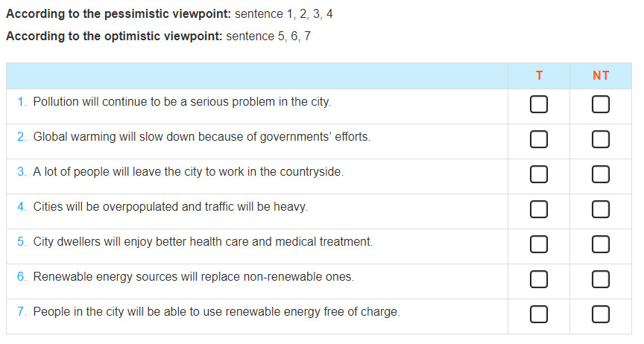Check T for sentence 1 about pollution
Screen dimensions: 644x344
[538, 104]
